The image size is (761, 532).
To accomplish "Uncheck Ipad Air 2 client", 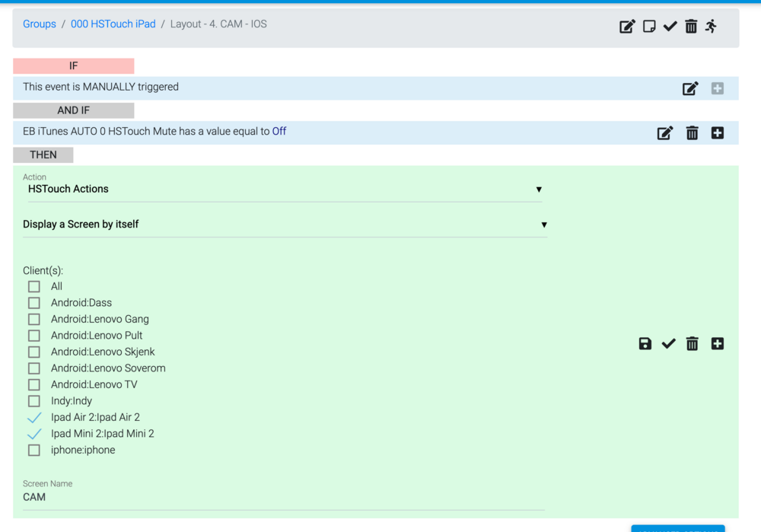I will pyautogui.click(x=34, y=418).
